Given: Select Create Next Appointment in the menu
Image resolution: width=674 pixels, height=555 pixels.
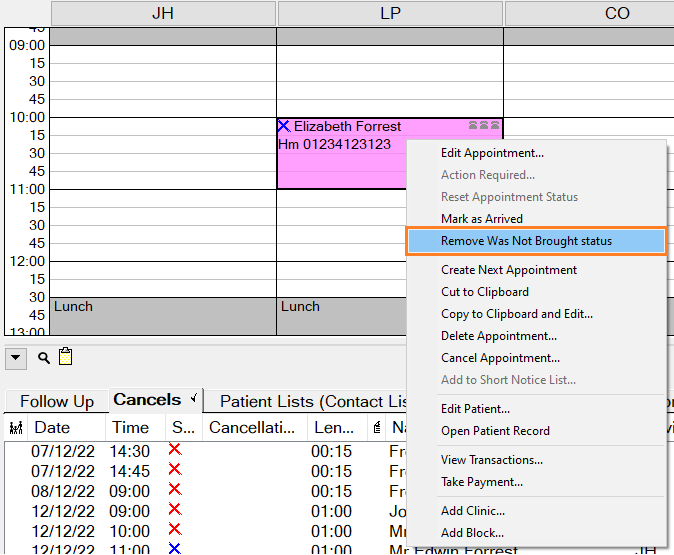Looking at the screenshot, I should tap(509, 270).
